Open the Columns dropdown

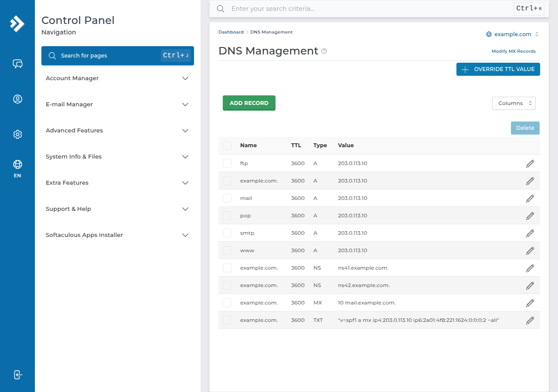[x=514, y=103]
